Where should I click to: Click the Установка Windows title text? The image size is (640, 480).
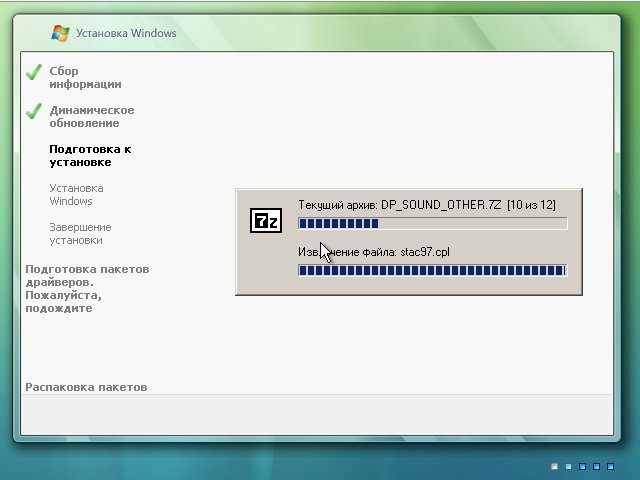click(126, 33)
